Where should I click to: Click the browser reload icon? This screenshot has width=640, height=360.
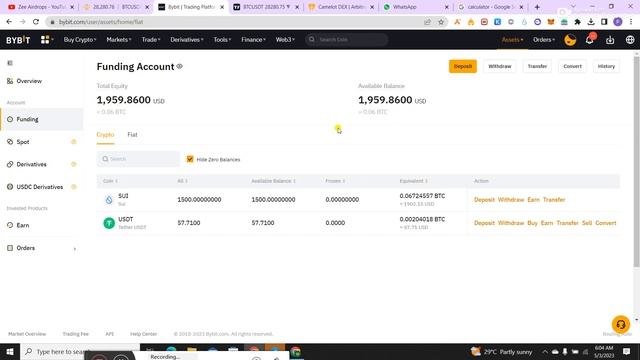[x=36, y=22]
